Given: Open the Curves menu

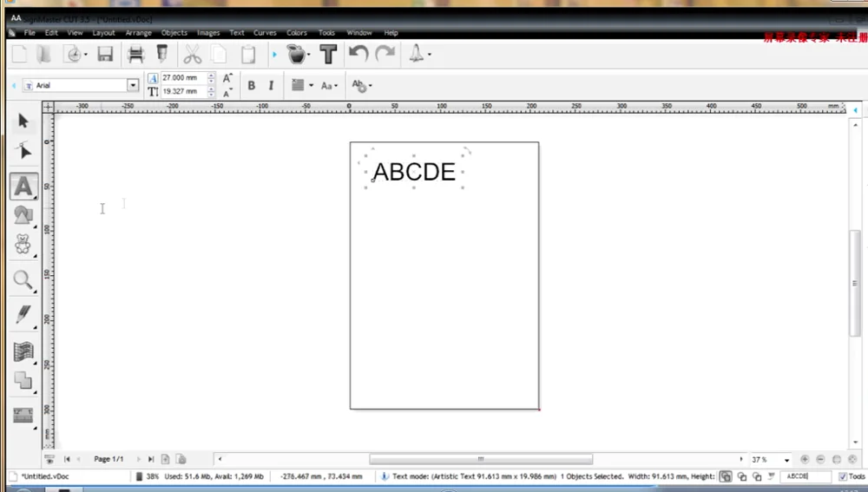Looking at the screenshot, I should tap(265, 33).
